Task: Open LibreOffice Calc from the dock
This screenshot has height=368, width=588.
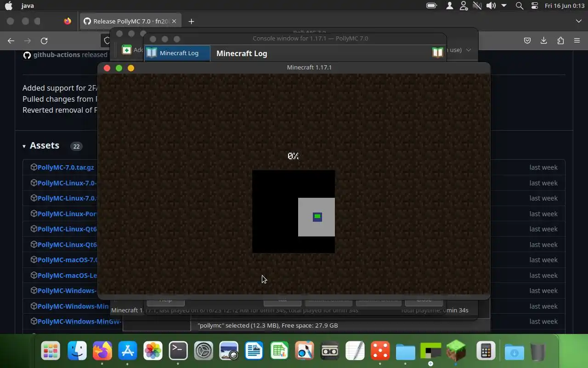Action: [x=279, y=352]
